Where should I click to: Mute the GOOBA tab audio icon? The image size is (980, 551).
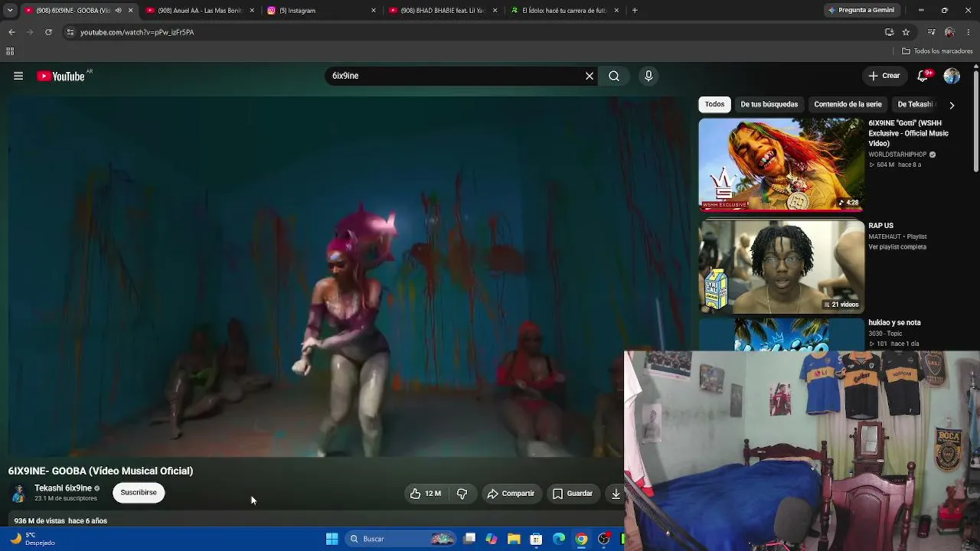118,11
